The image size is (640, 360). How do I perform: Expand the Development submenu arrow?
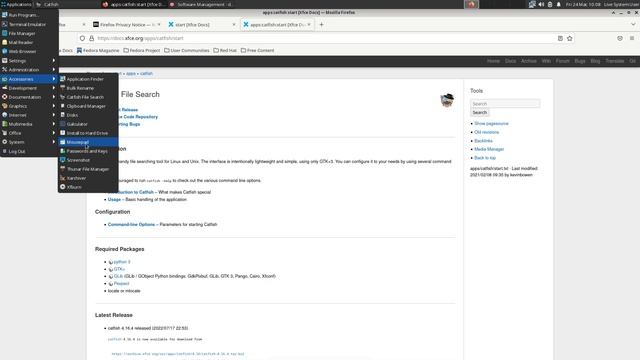(x=54, y=88)
